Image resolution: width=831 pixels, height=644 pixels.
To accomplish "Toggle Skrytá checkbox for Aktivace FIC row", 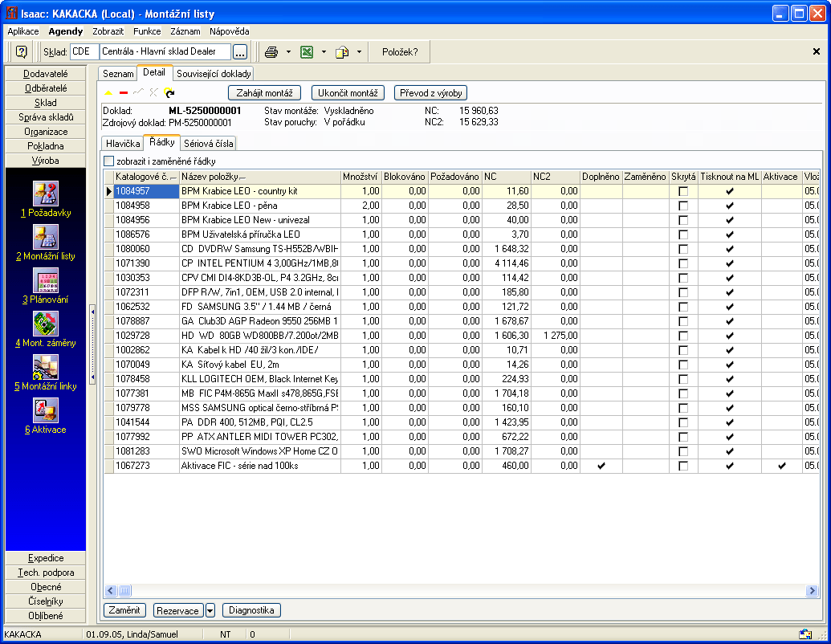I will pos(683,466).
